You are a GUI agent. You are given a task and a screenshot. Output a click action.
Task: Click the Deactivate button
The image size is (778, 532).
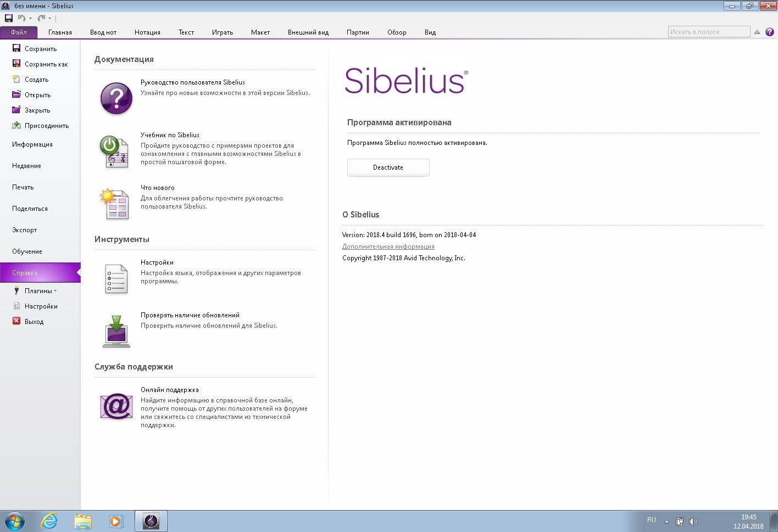click(x=388, y=167)
